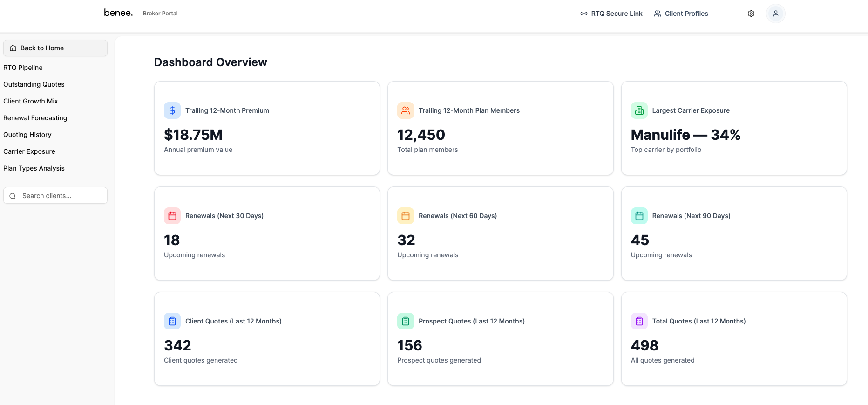Open RTQ Pipeline in sidebar
868x405 pixels.
coord(23,68)
